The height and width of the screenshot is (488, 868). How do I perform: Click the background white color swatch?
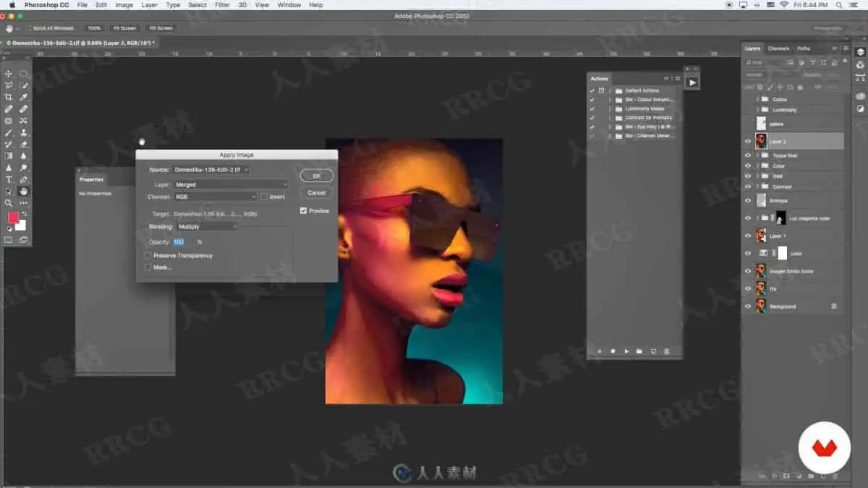click(20, 226)
